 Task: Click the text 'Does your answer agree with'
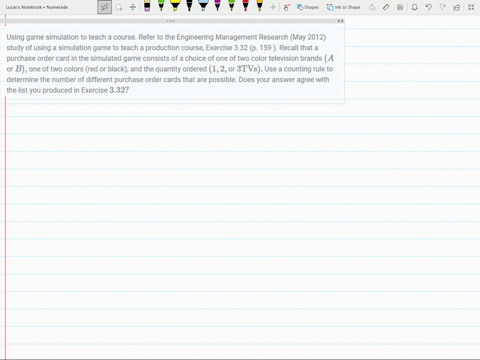pos(284,80)
